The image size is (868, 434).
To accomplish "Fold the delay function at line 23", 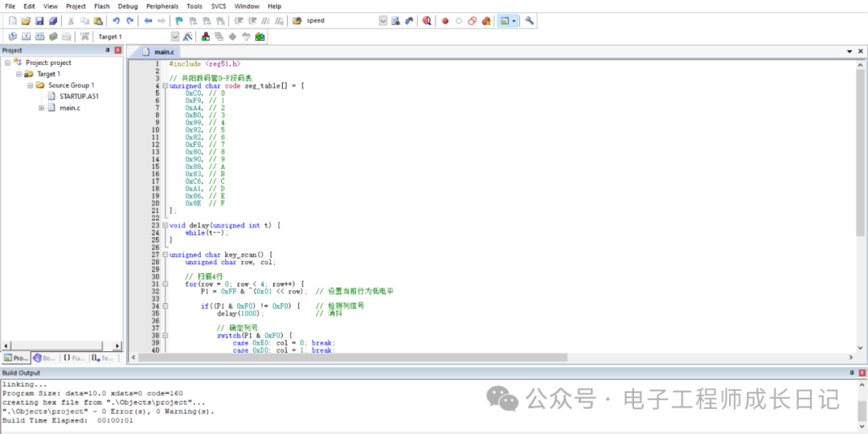I will click(165, 225).
